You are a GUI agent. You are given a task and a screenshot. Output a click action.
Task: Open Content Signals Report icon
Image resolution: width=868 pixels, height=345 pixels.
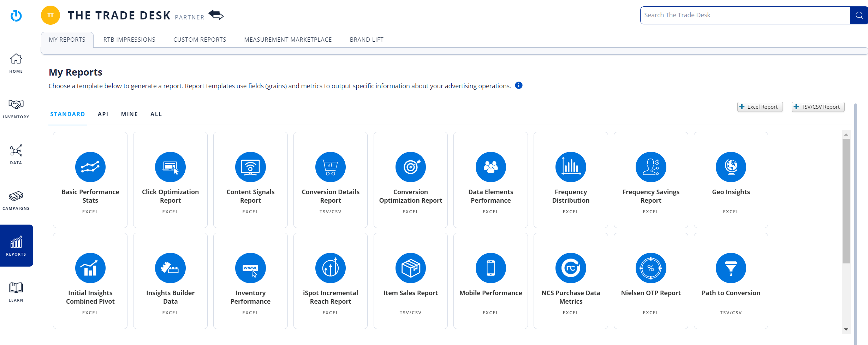tap(250, 167)
